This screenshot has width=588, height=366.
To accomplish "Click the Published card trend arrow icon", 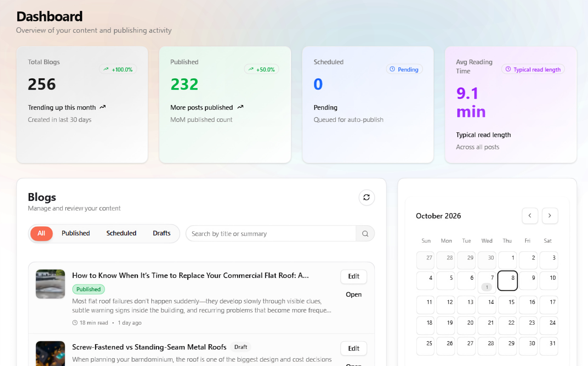I will tap(251, 69).
